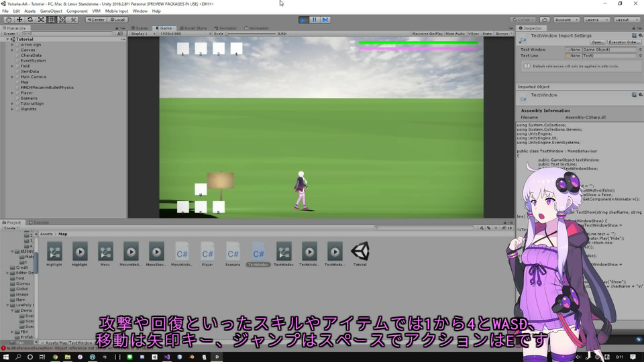Click the Hierarchy search field
This screenshot has height=362, width=644.
coord(67,34)
